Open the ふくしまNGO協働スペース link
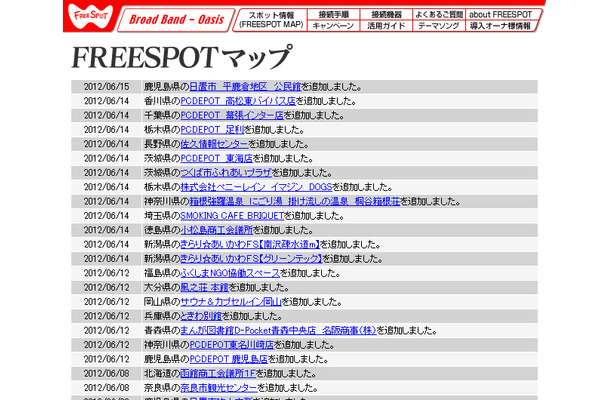The height and width of the screenshot is (400, 610). [x=230, y=273]
